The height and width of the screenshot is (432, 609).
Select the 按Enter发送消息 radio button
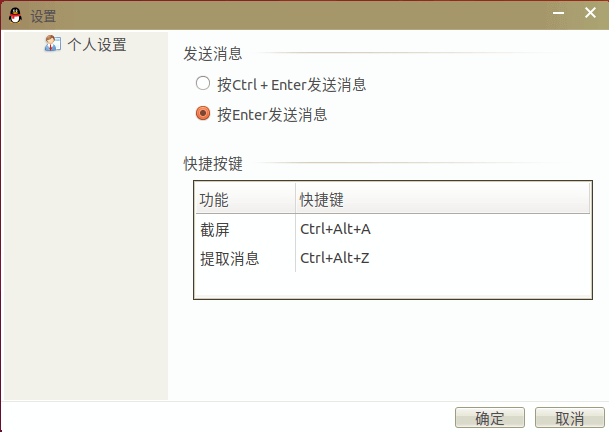click(203, 113)
